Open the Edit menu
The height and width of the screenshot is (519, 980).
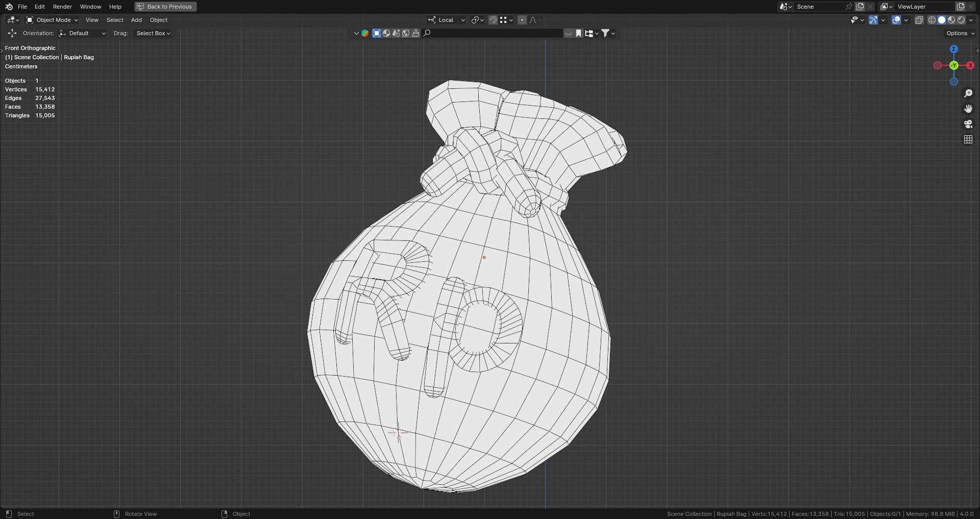pyautogui.click(x=40, y=7)
